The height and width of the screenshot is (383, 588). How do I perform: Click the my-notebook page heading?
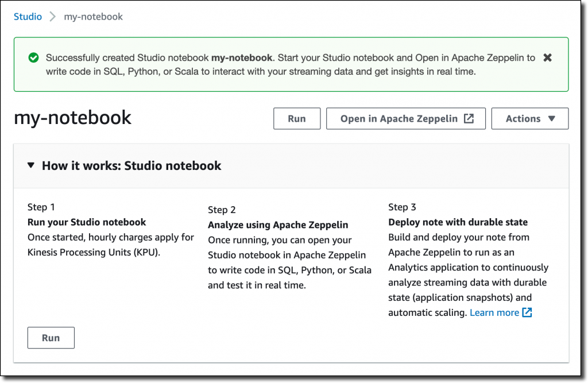(x=73, y=118)
